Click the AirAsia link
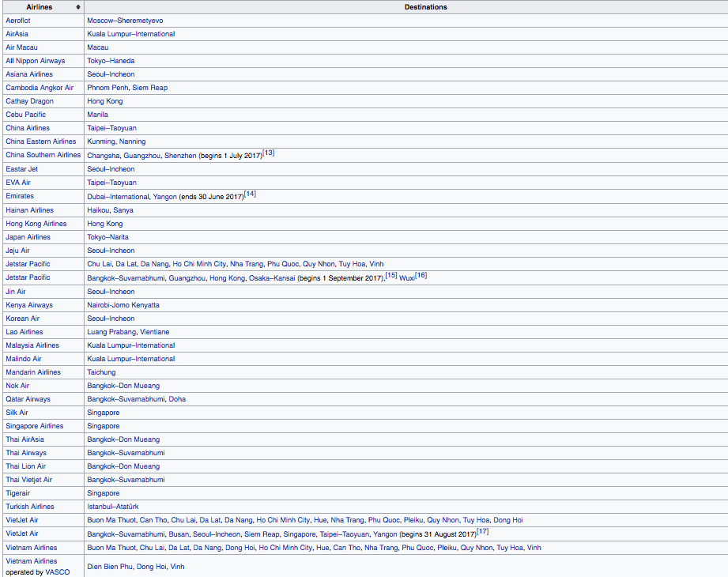Image resolution: width=728 pixels, height=577 pixels. point(17,34)
